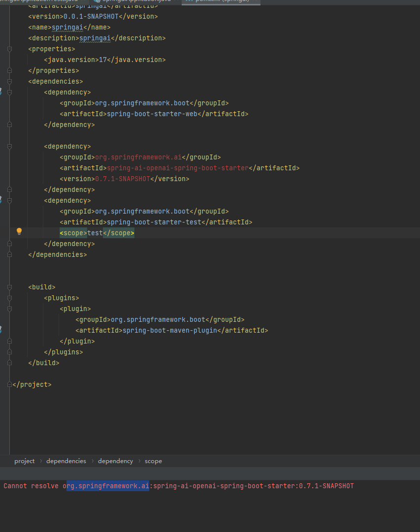
Task: Fold the dependency containing spring-boot-starter-web
Action: (x=9, y=93)
